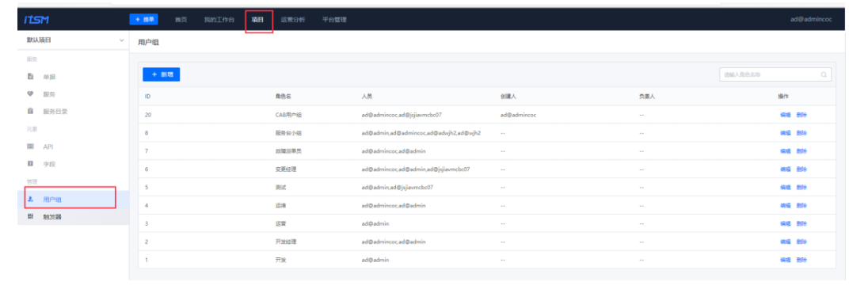Click the 运营 role name cell
Viewport: 868px width, 293px height.
(280, 223)
